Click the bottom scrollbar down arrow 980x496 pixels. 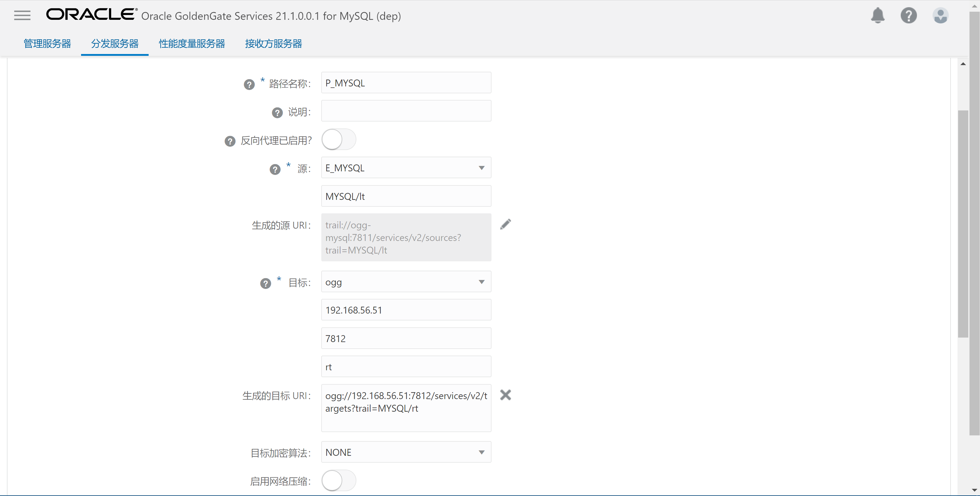pyautogui.click(x=974, y=490)
